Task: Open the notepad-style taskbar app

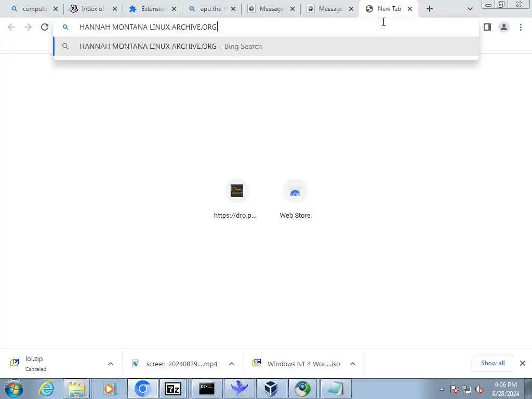Action: [x=335, y=389]
